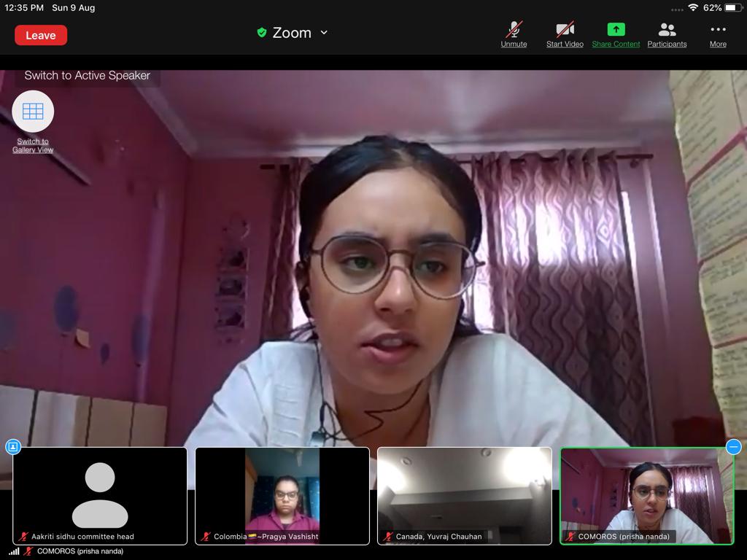Viewport: 747px width, 560px height.
Task: Collapse thumbnail strip with blue minus button
Action: tap(734, 446)
